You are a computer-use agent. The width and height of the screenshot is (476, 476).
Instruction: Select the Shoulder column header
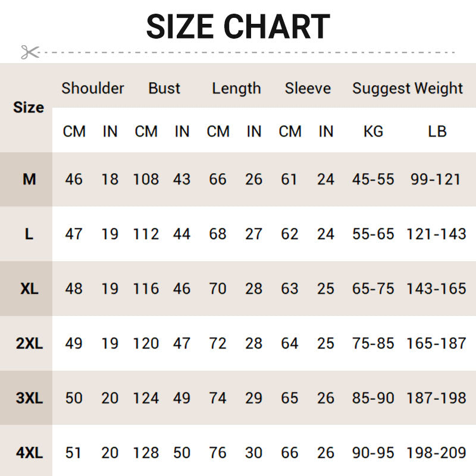(x=93, y=89)
